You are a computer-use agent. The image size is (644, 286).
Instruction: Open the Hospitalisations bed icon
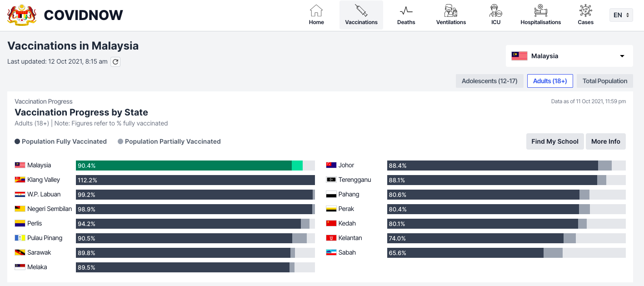(x=540, y=11)
